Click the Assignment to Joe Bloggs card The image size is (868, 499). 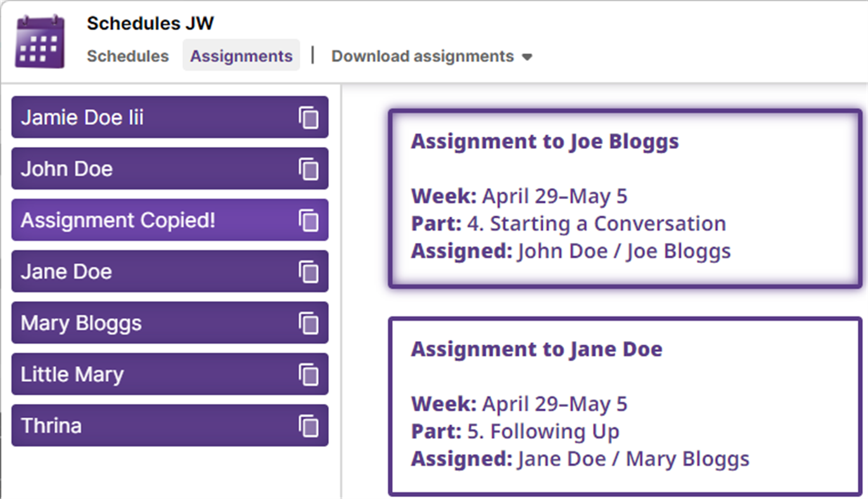625,198
